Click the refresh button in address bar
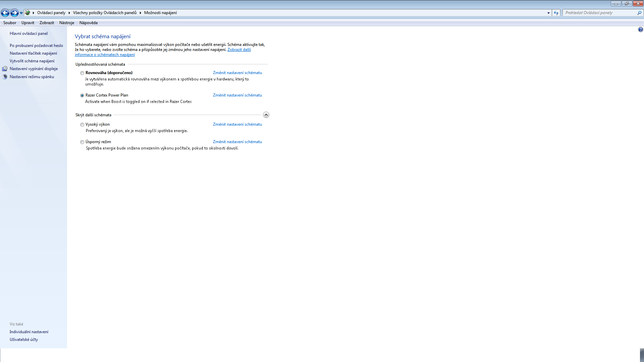The image size is (644, 362). point(556,13)
